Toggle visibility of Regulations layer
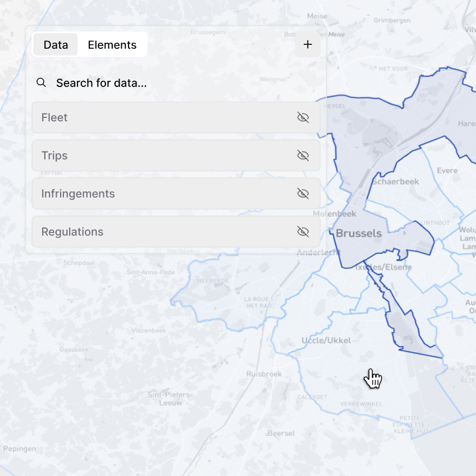 point(303,232)
